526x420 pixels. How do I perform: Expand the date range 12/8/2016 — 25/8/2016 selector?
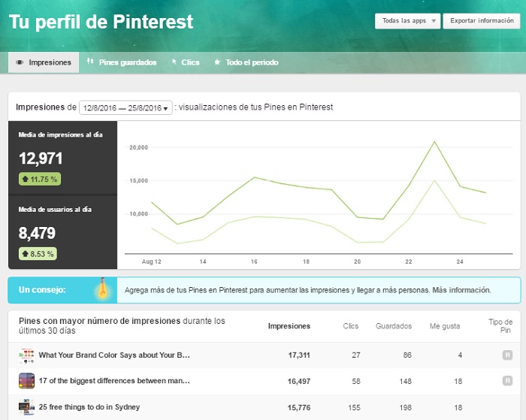(x=125, y=108)
